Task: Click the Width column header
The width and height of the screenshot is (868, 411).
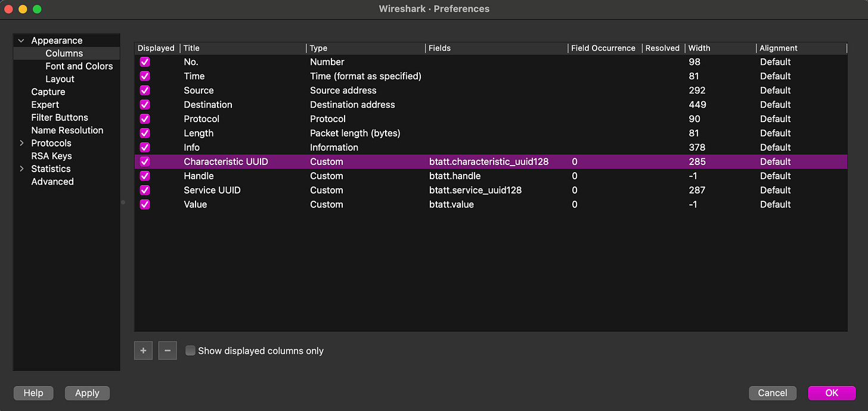Action: pyautogui.click(x=720, y=48)
